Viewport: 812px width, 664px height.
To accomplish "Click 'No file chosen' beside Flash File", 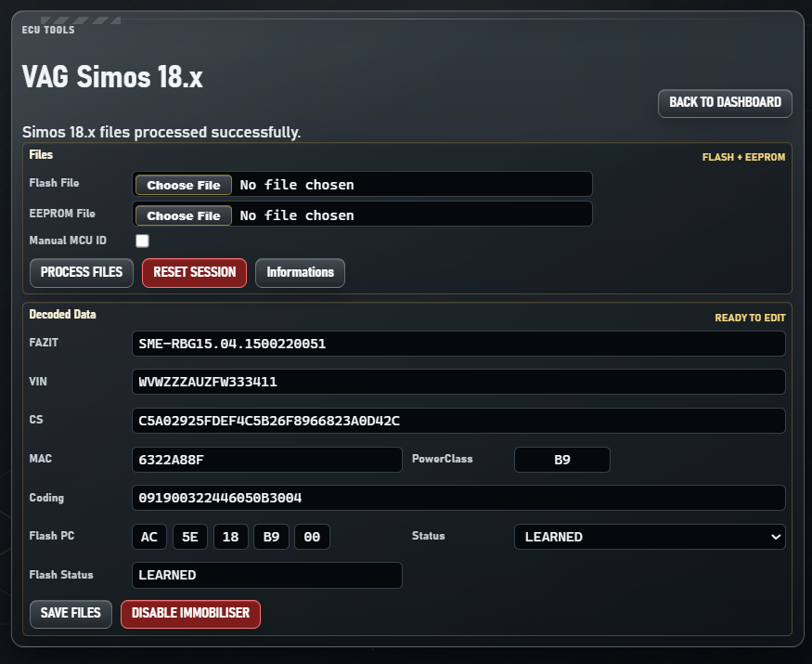I will pos(297,185).
